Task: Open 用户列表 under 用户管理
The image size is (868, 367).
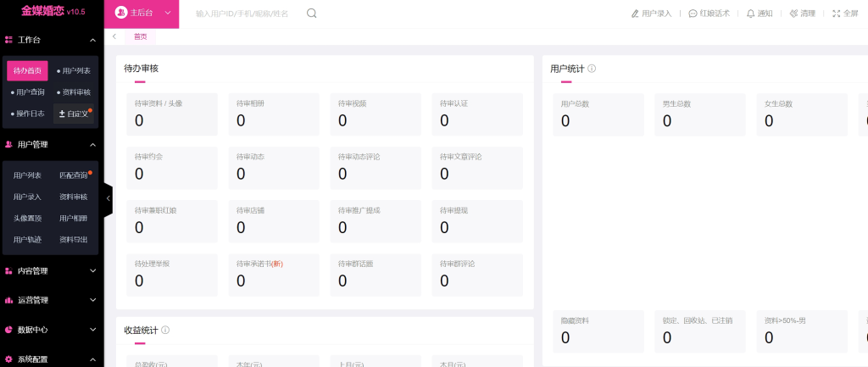Action: [x=27, y=175]
